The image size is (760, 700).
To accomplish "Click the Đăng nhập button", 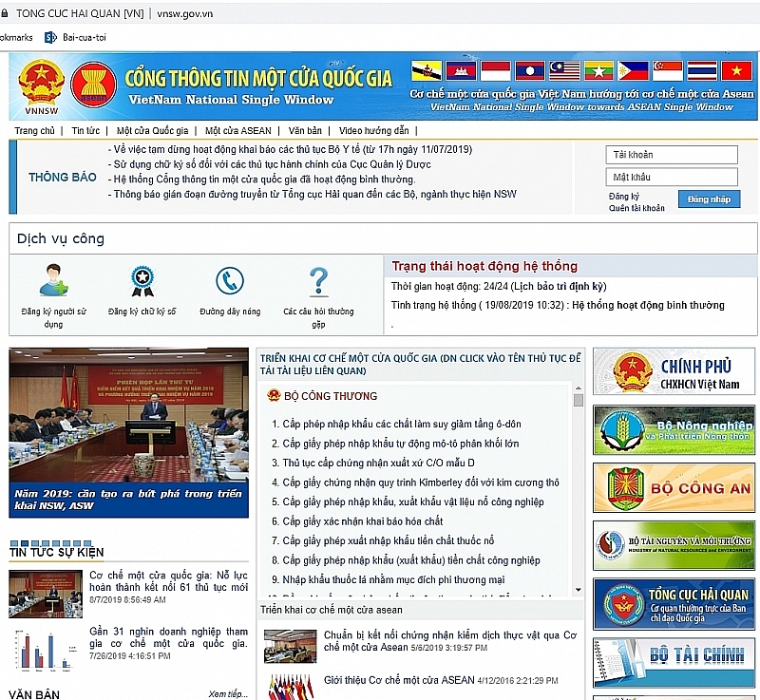I will click(x=709, y=199).
